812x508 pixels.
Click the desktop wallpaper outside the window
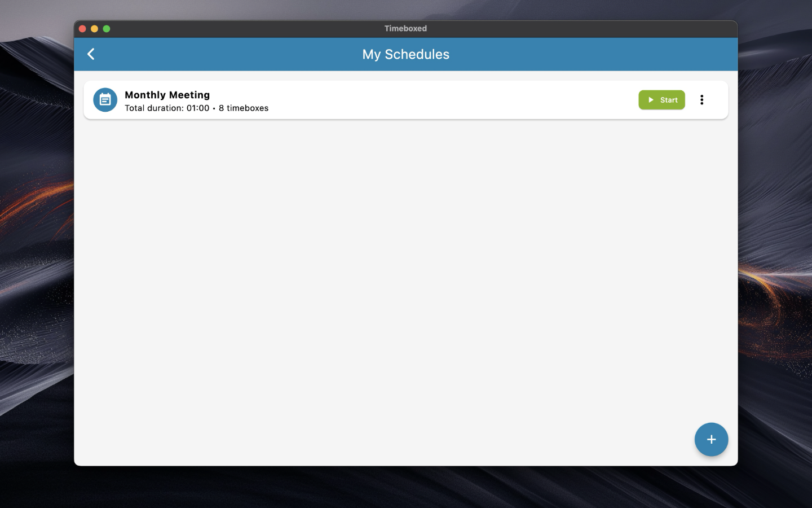point(34,282)
